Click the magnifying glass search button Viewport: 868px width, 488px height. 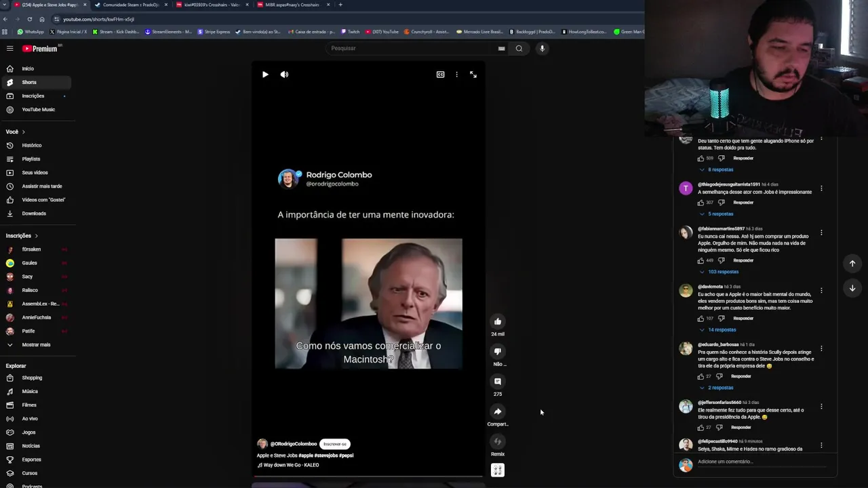pos(519,48)
